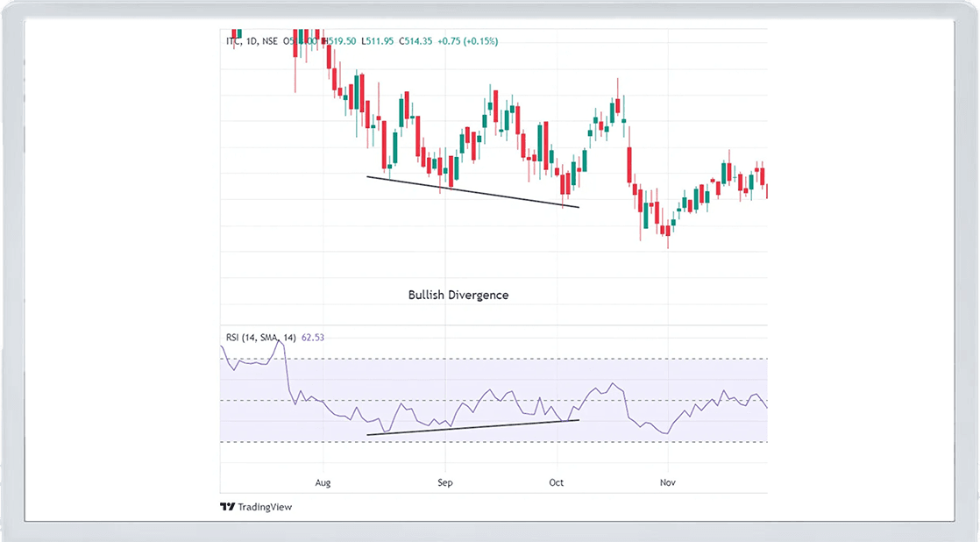The height and width of the screenshot is (542, 980).
Task: Select the RSI (14, SMA, 14) indicator title
Action: (260, 337)
